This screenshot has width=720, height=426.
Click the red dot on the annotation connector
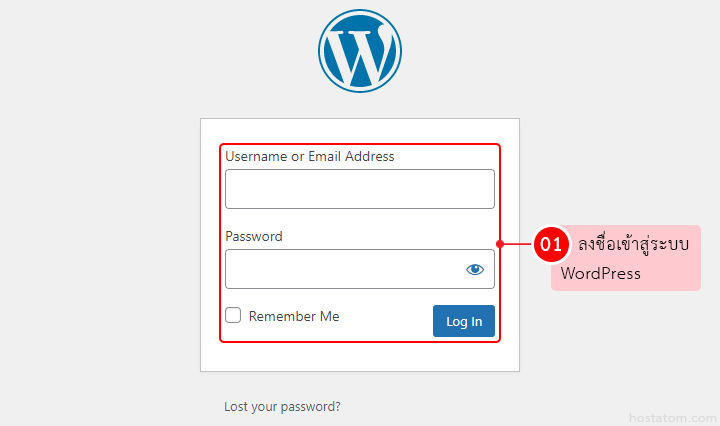tap(499, 243)
